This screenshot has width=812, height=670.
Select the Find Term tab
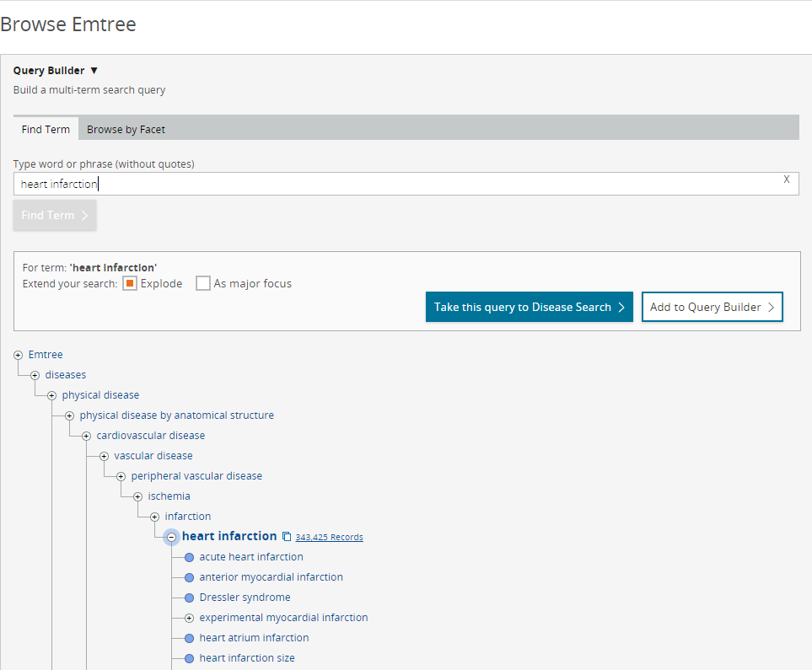point(46,129)
